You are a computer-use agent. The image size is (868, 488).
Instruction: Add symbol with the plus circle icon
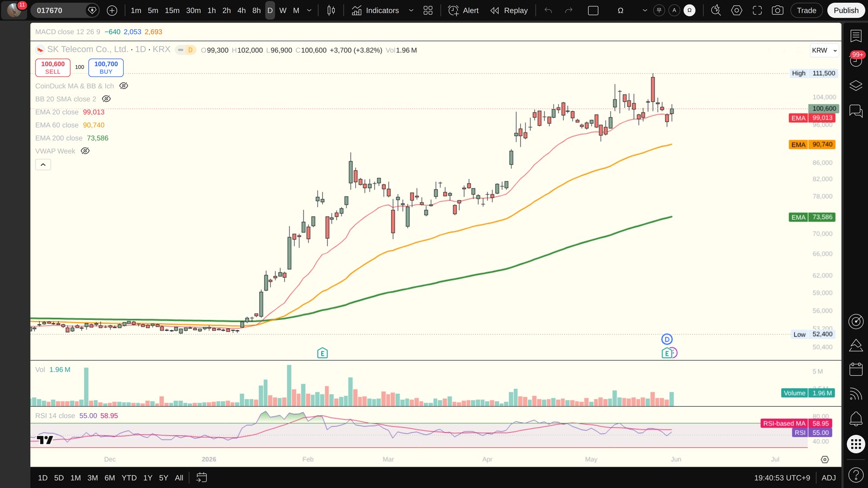coord(112,10)
